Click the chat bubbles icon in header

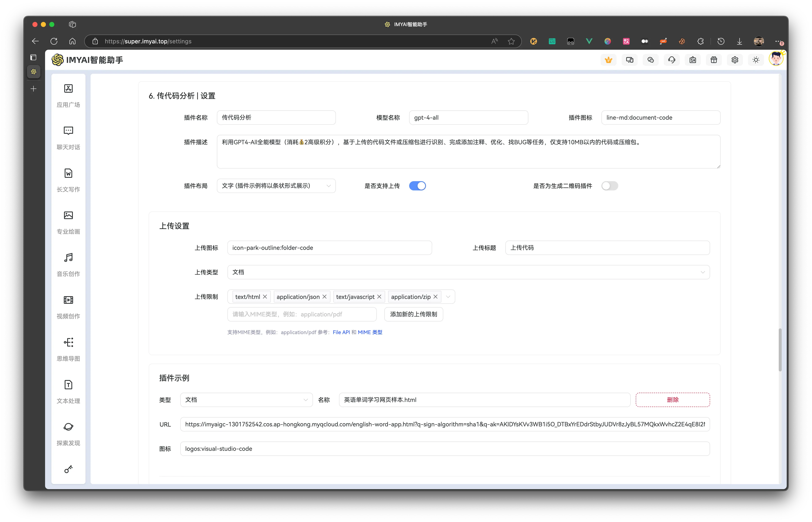[x=650, y=60]
